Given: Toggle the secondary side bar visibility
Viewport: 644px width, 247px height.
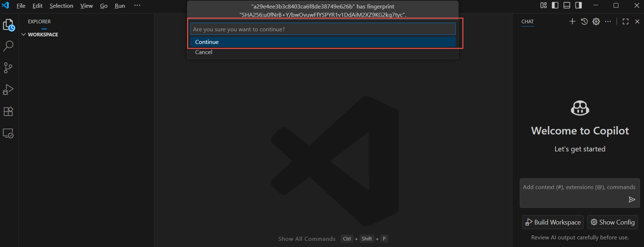Looking at the screenshot, I should pos(578,6).
